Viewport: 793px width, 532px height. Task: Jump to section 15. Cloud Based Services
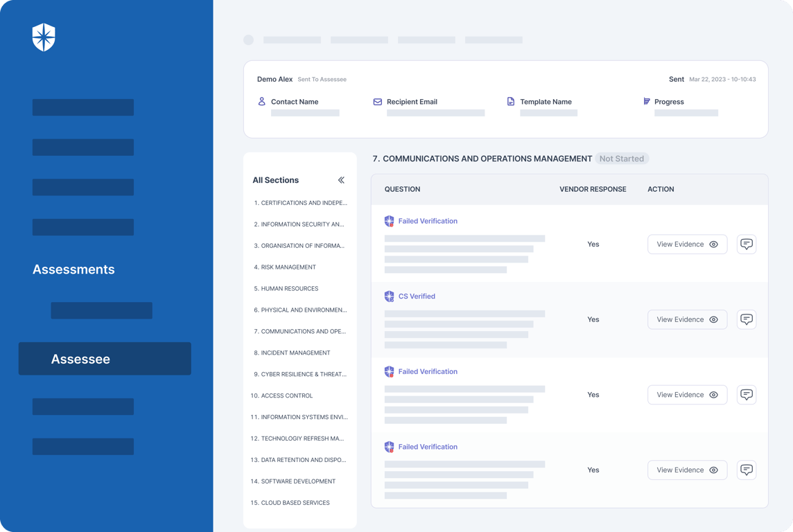click(x=290, y=503)
